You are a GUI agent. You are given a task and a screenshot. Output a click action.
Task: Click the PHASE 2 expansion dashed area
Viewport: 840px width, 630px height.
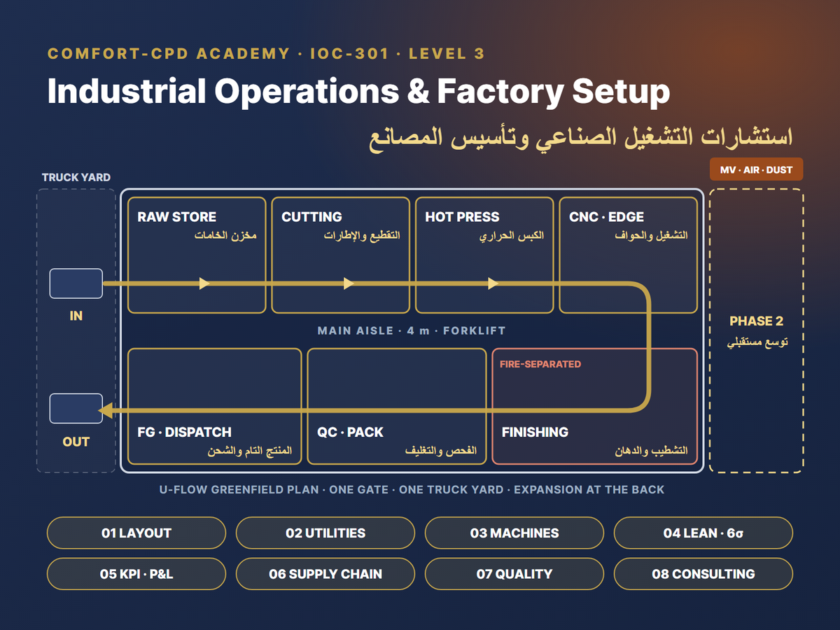(x=756, y=330)
